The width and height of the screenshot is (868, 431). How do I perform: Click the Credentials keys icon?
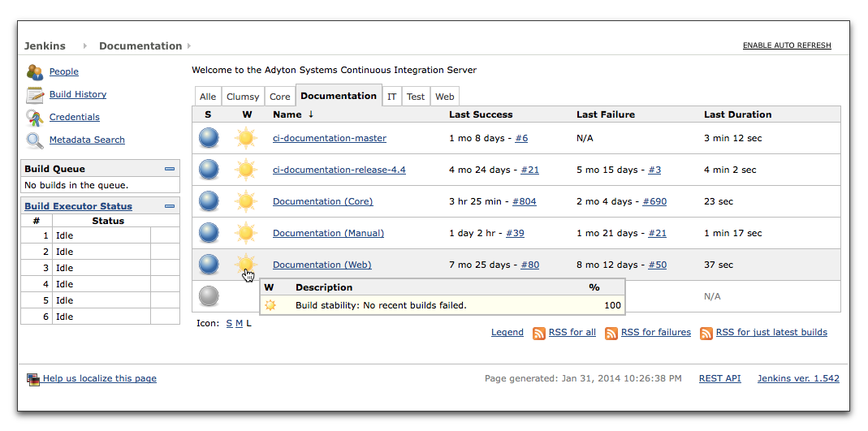(35, 118)
